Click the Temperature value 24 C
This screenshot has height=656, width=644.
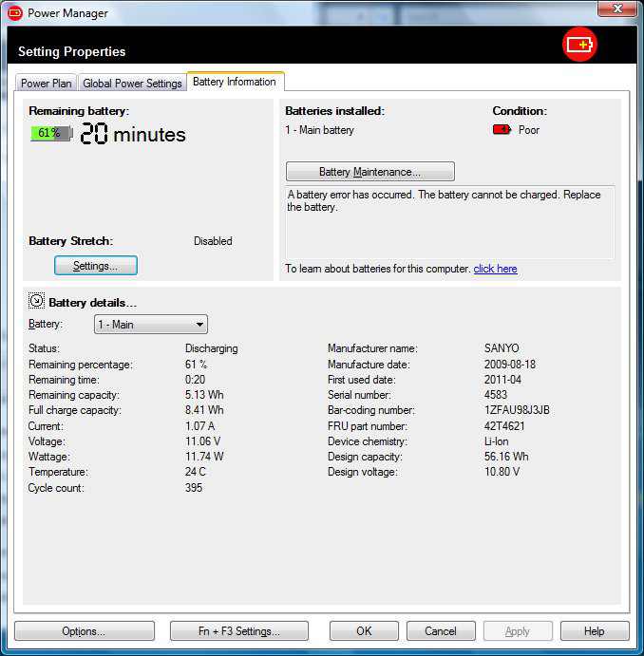click(x=196, y=472)
